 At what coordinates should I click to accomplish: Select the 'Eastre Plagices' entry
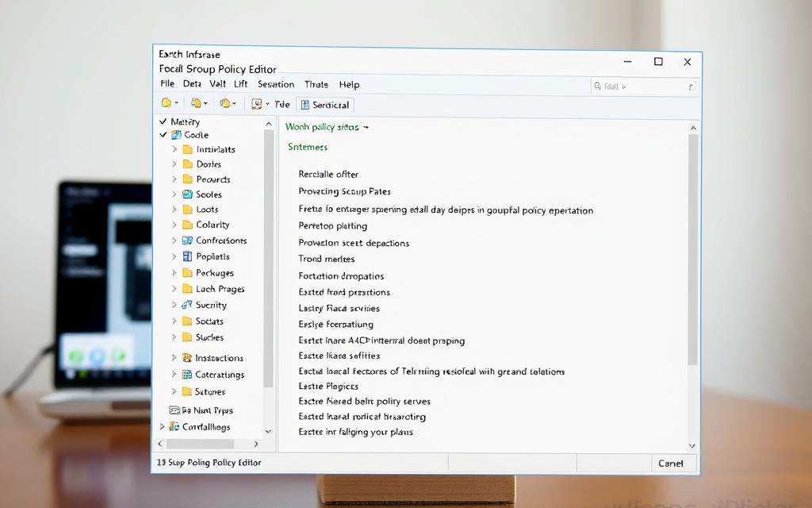point(328,387)
